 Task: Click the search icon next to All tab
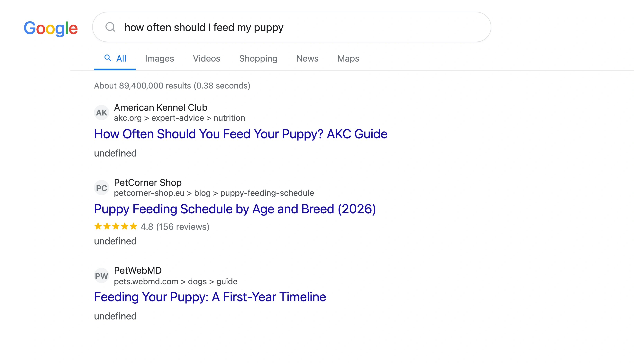coord(108,58)
